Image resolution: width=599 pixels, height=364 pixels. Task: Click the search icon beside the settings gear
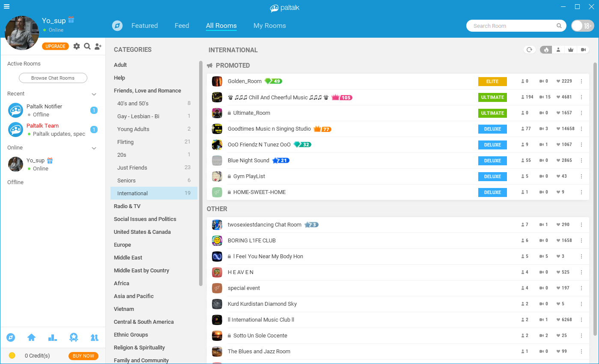tap(87, 46)
